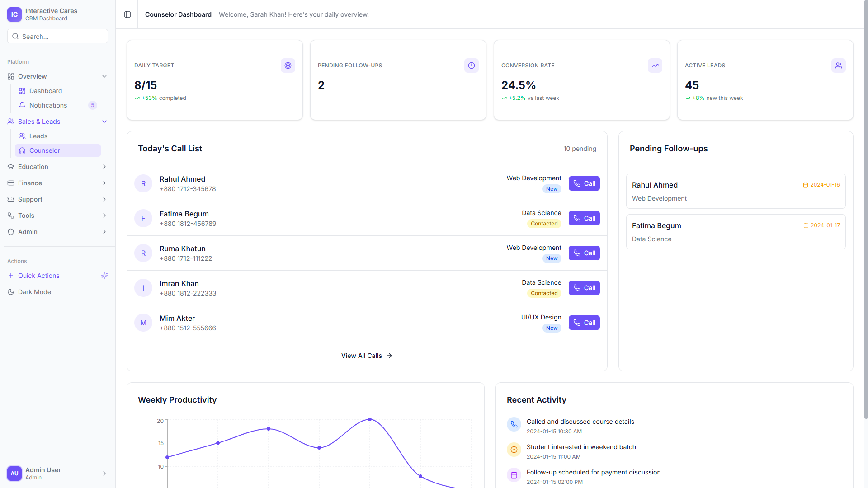This screenshot has width=868, height=488.
Task: Open the Leads page from sidebar
Action: (x=38, y=136)
